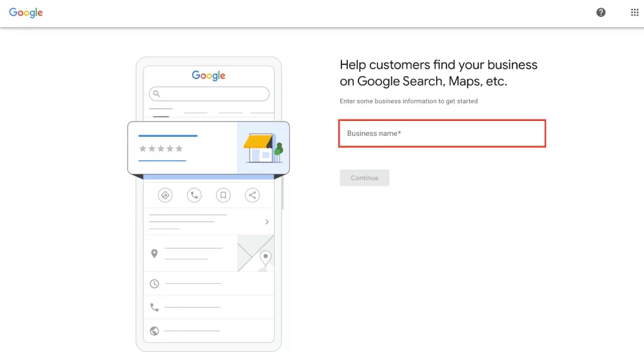
Task: Click the Google logo in the header
Action: [x=26, y=13]
